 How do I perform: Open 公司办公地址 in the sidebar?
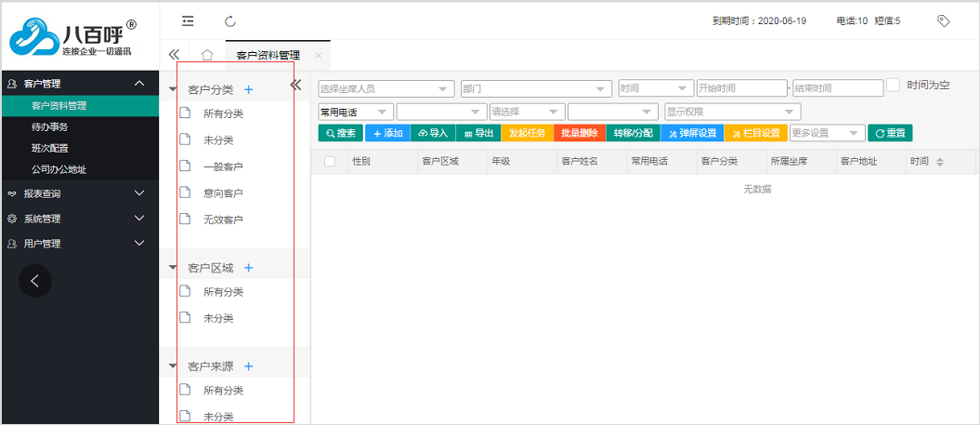coord(79,169)
